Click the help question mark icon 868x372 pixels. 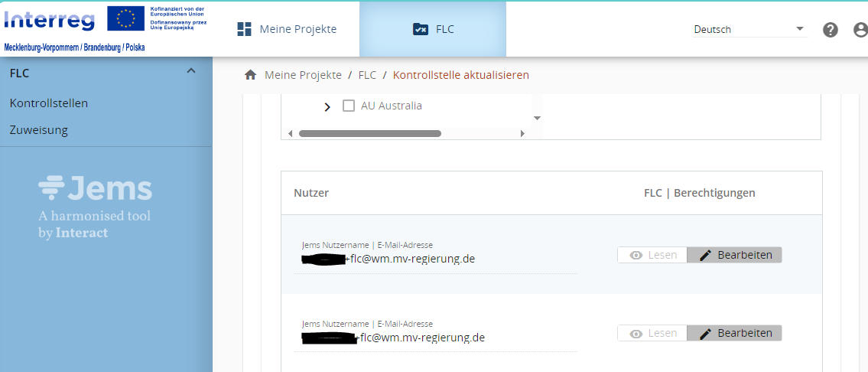pos(831,30)
